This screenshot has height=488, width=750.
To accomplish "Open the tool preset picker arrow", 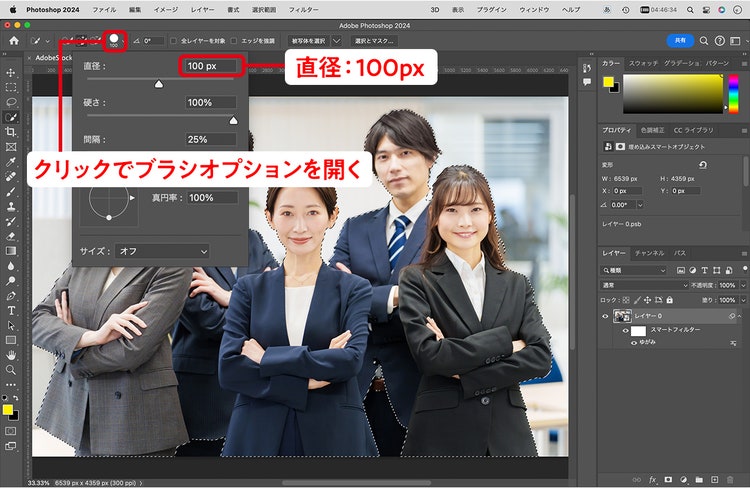I will (47, 41).
